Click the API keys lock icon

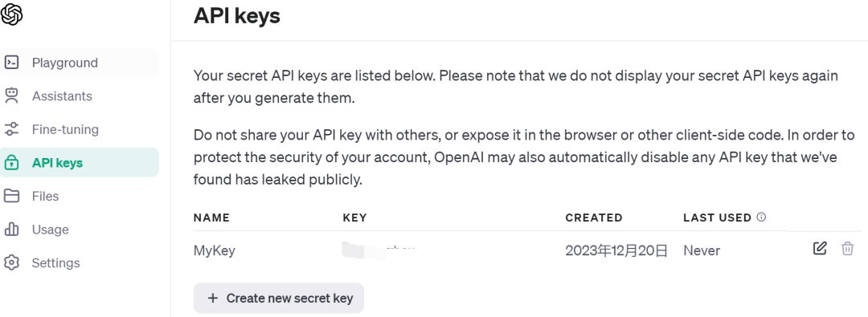(11, 163)
